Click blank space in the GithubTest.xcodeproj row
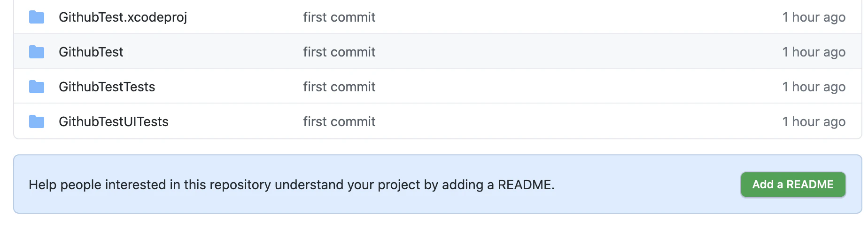 pos(578,17)
